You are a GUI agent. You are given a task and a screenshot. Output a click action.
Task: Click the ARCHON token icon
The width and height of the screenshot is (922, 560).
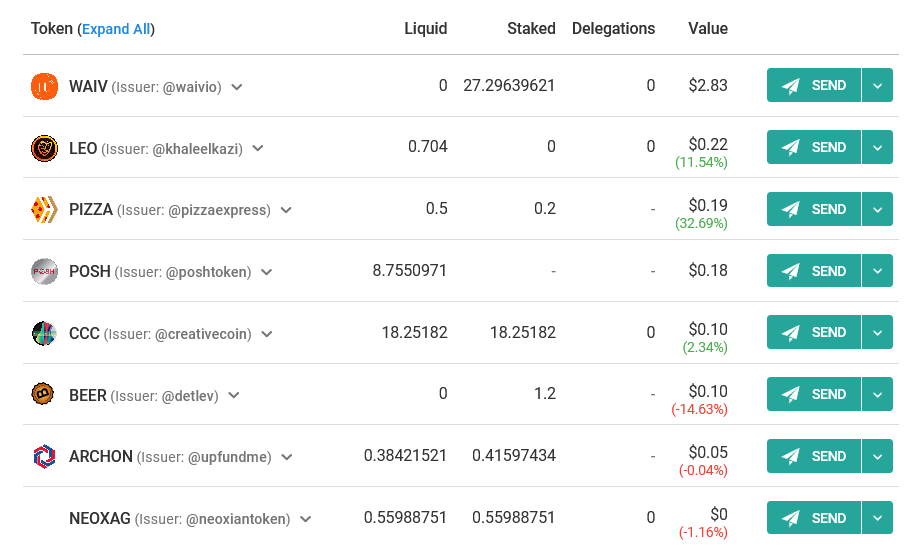coord(44,457)
